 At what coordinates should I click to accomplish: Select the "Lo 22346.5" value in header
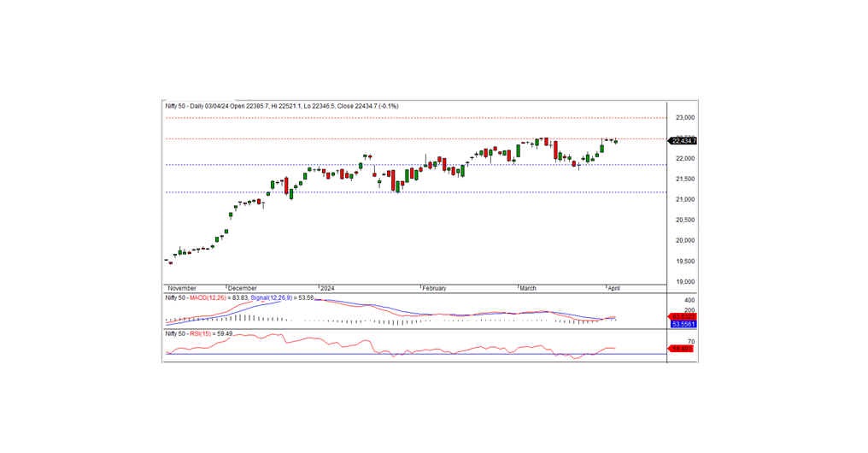tap(320, 106)
